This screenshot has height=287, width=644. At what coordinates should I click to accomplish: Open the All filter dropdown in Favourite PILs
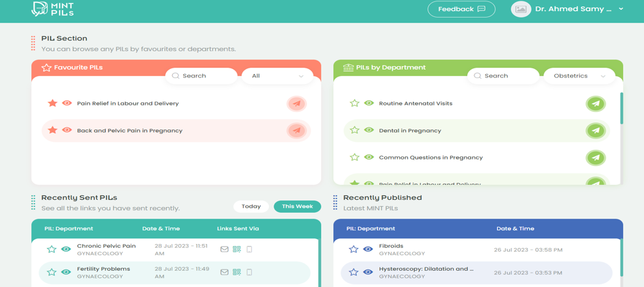(277, 76)
